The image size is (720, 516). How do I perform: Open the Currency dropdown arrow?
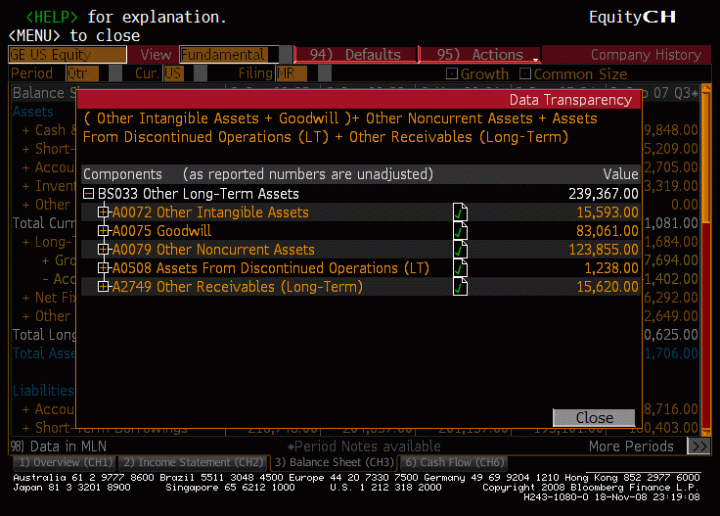[x=200, y=73]
